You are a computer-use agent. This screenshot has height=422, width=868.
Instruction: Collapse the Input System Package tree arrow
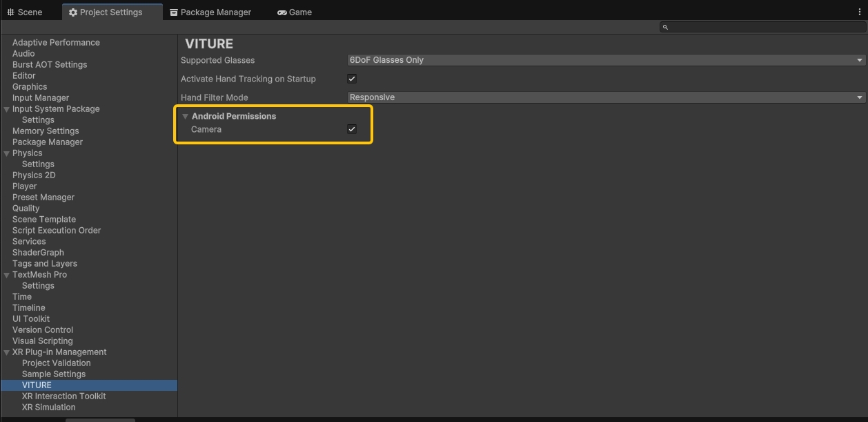coord(6,109)
